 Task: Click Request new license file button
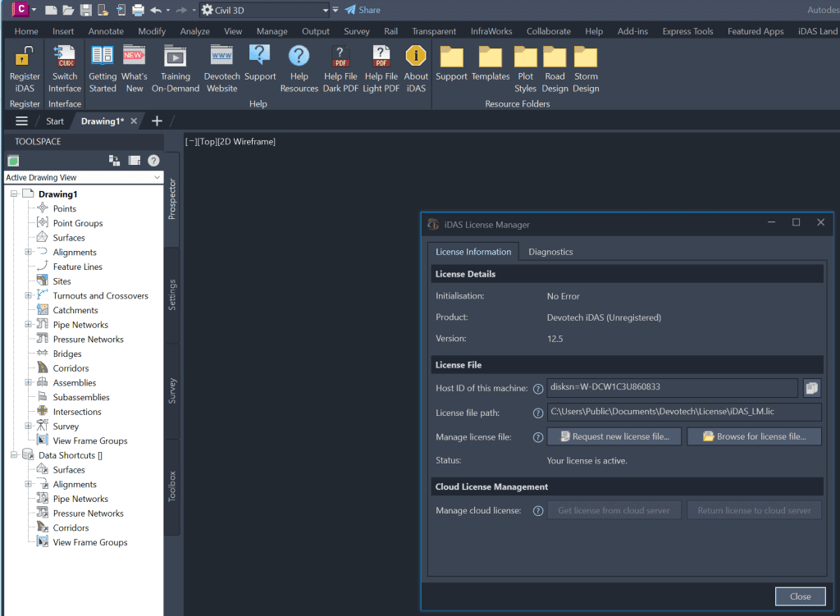(x=614, y=436)
